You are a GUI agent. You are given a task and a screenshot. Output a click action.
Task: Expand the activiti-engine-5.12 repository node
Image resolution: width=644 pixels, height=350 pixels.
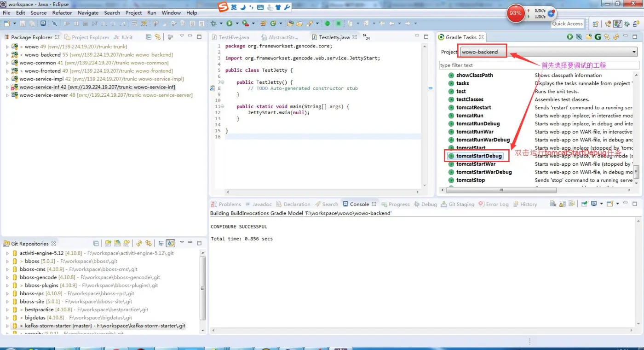7,253
